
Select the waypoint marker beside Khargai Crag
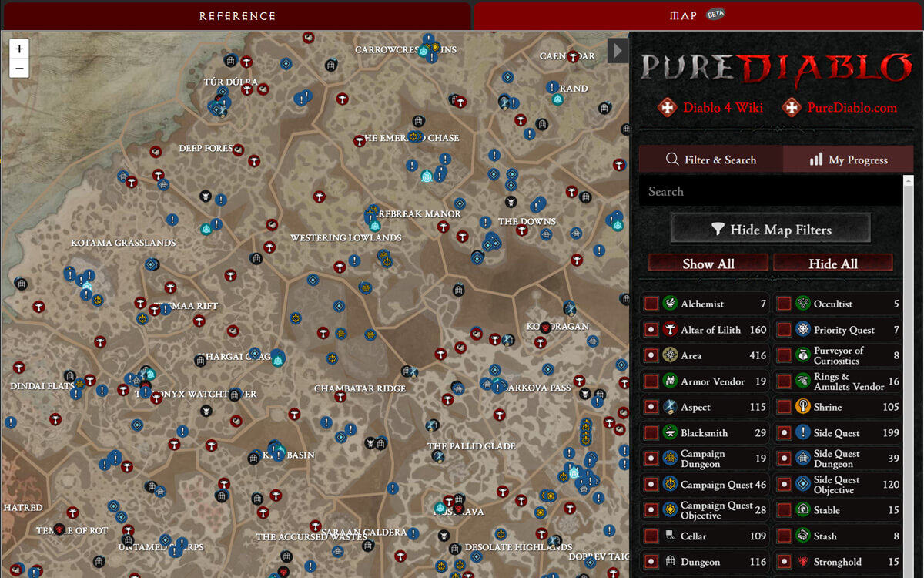click(x=278, y=359)
